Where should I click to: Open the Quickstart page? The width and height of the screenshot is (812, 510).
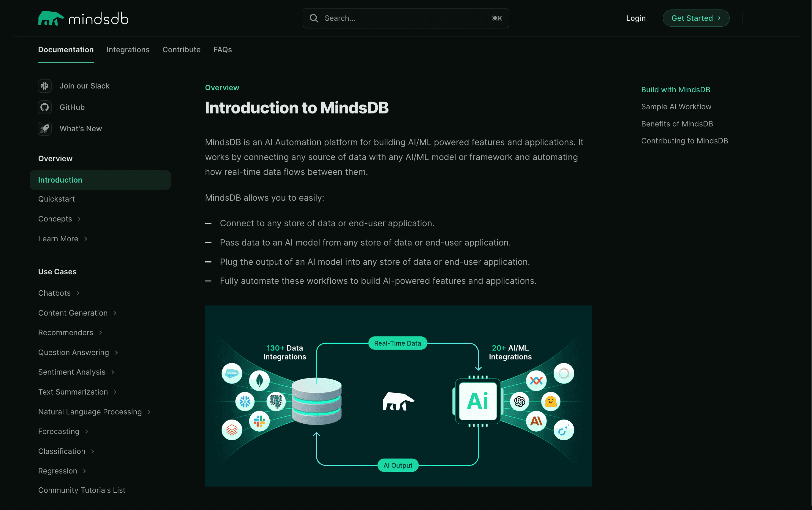tap(56, 199)
